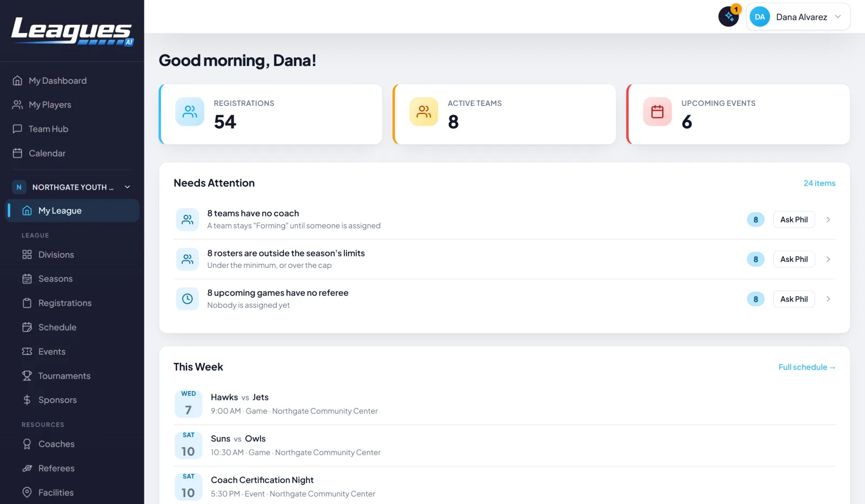Click the Coaches badge icon
The width and height of the screenshot is (865, 504).
27,444
